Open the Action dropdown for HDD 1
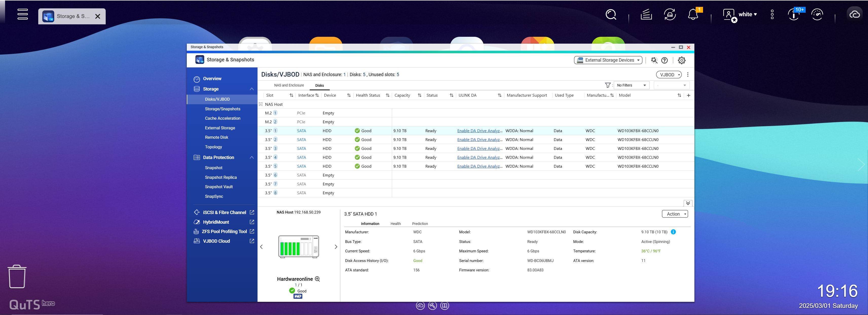Viewport: 868px width, 315px height. (675, 214)
